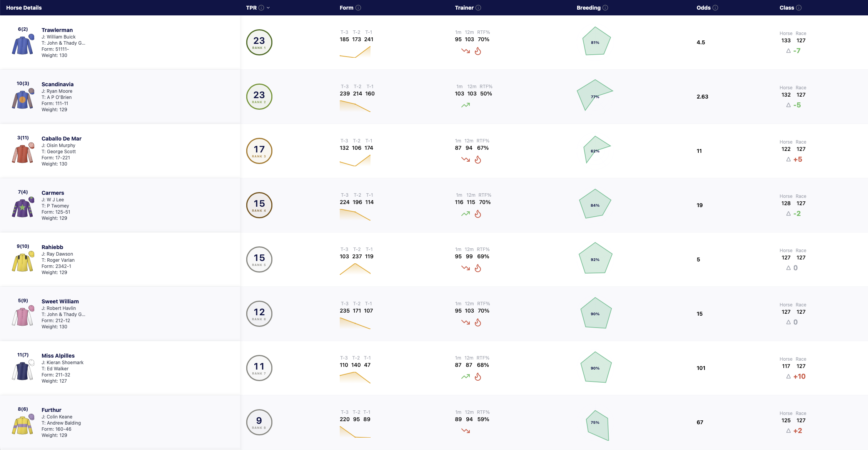Toggle TPR column sort chevron

coord(268,8)
